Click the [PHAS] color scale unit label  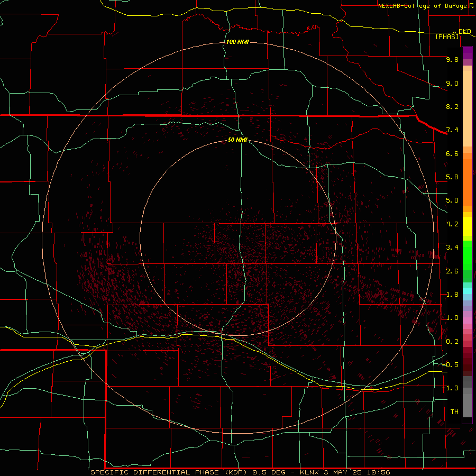tap(447, 36)
